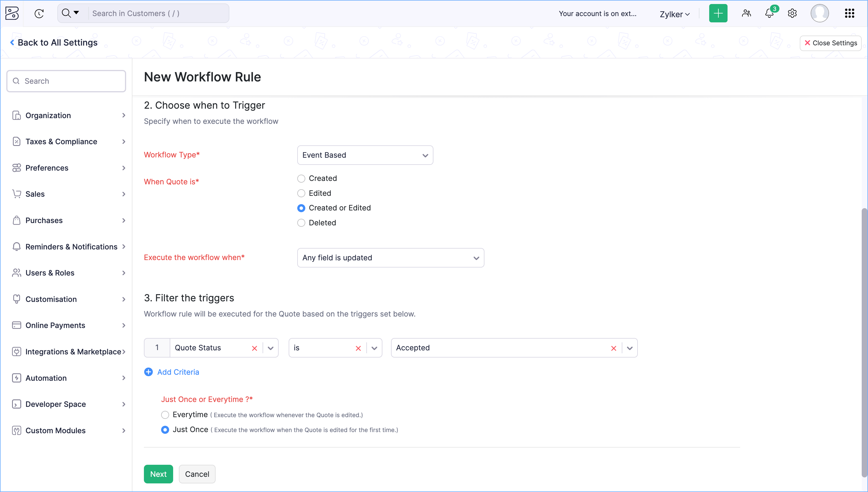Select the Created radio option

click(301, 178)
